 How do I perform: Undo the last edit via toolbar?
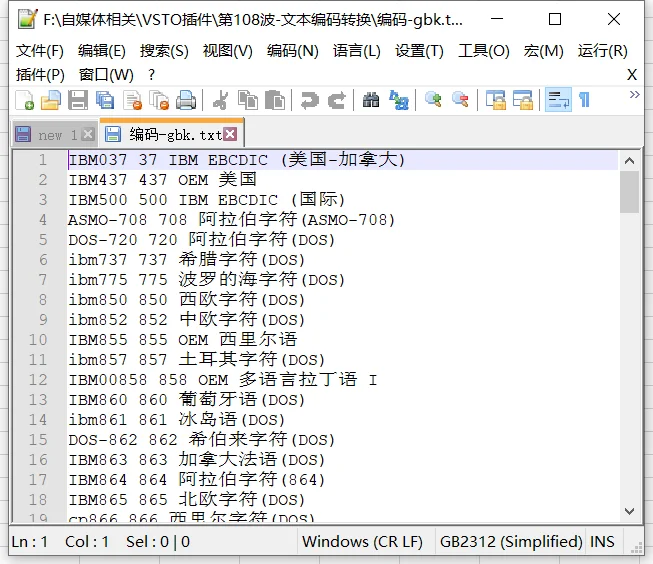[309, 100]
